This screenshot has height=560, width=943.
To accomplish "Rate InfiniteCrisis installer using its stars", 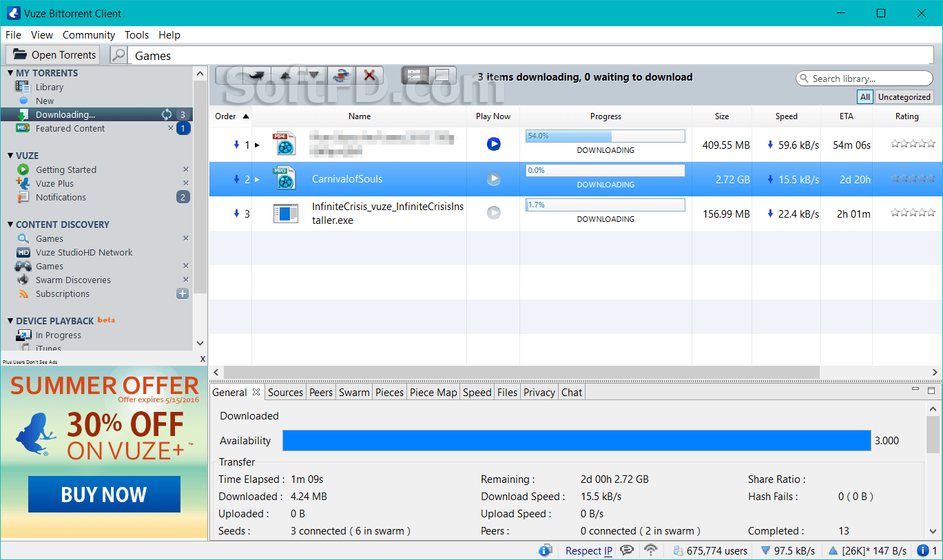I will tap(913, 213).
